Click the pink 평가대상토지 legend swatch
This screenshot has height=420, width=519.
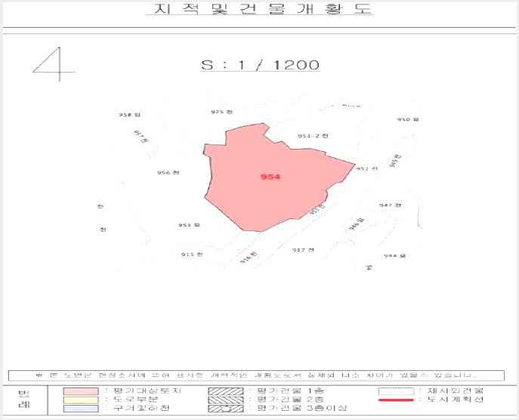[x=81, y=391]
